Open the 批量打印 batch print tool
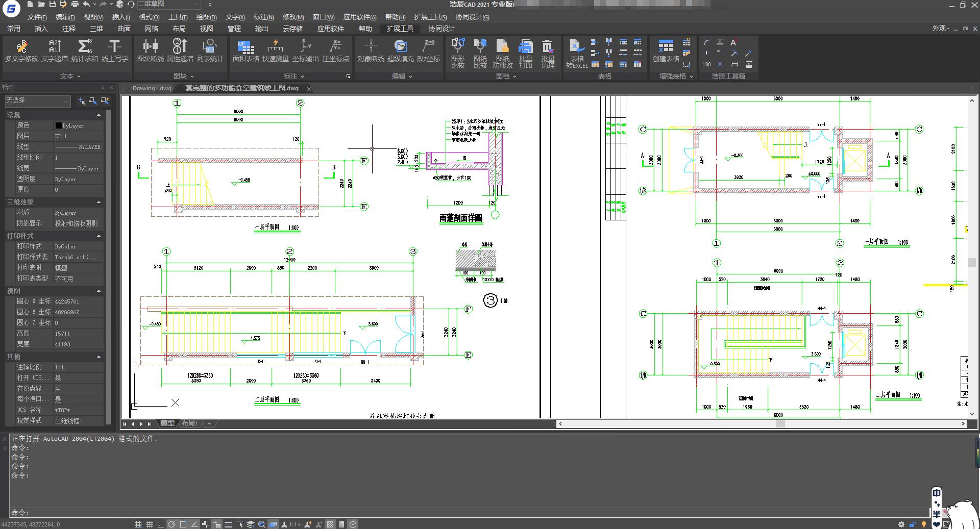The height and width of the screenshot is (529, 980). click(x=526, y=53)
